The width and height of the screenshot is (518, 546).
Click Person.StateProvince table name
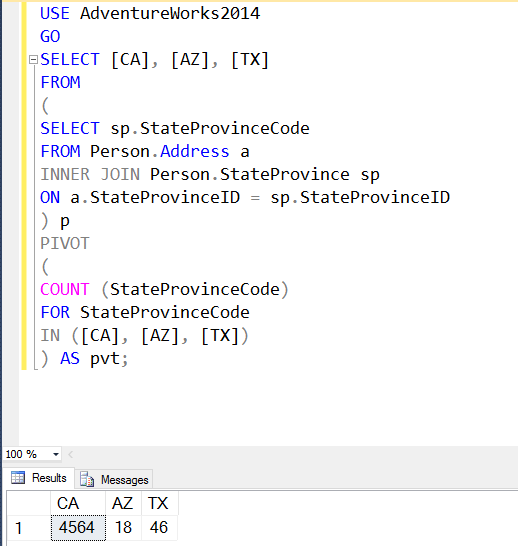click(250, 174)
